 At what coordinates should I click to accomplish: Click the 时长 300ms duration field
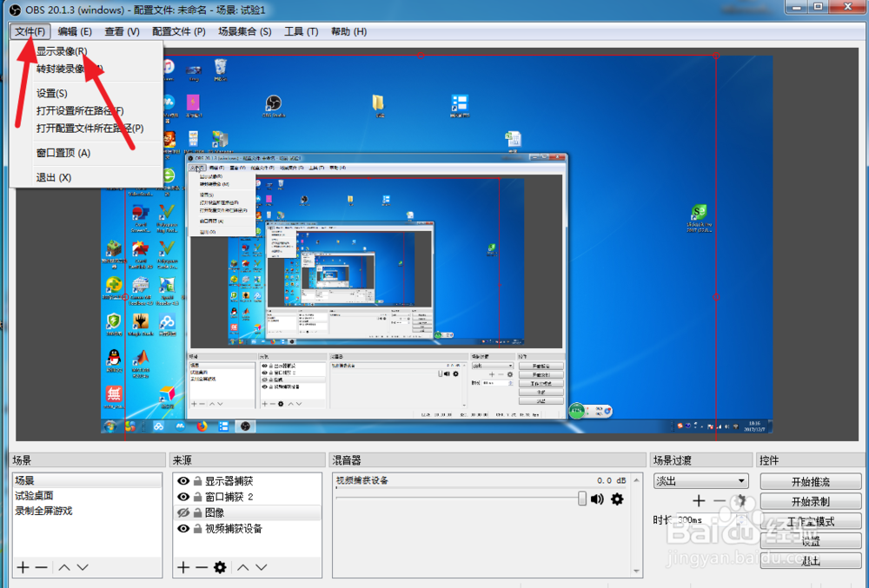[x=712, y=520]
